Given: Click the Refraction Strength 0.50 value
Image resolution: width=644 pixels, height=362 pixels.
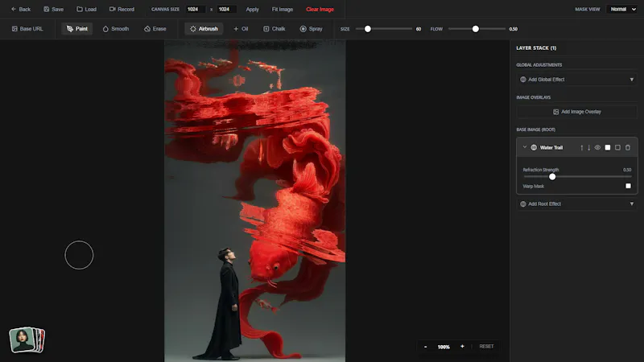Looking at the screenshot, I should [627, 170].
